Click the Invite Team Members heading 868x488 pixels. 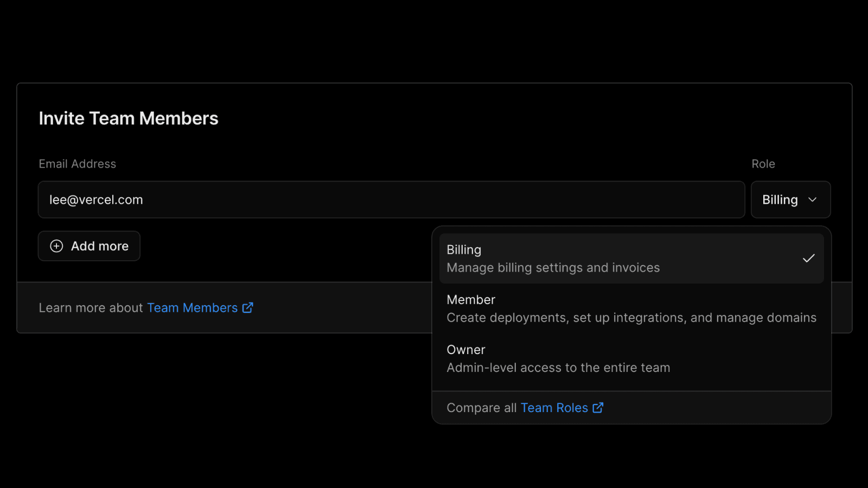(129, 119)
